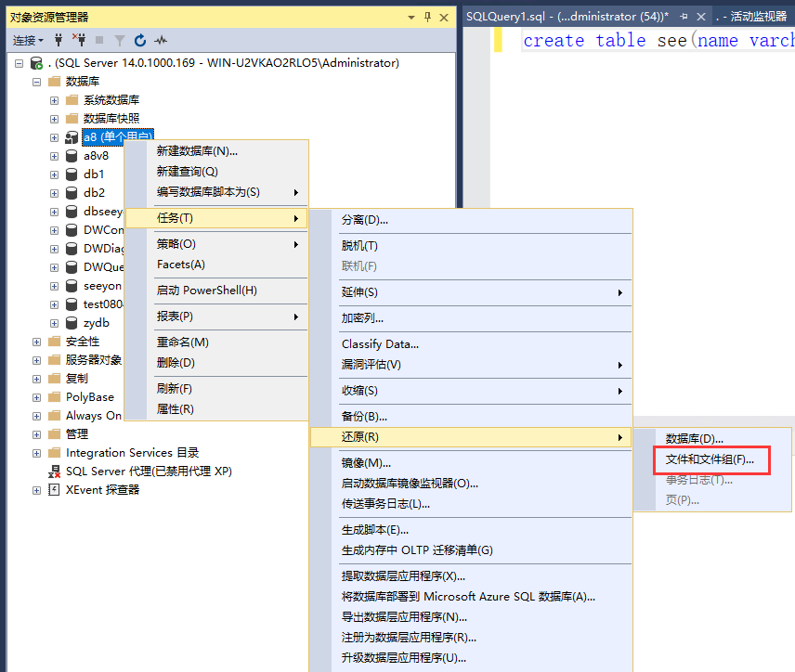Screen dimensions: 795x672
Task: Expand the 安全性 tree node
Action: pyautogui.click(x=37, y=342)
